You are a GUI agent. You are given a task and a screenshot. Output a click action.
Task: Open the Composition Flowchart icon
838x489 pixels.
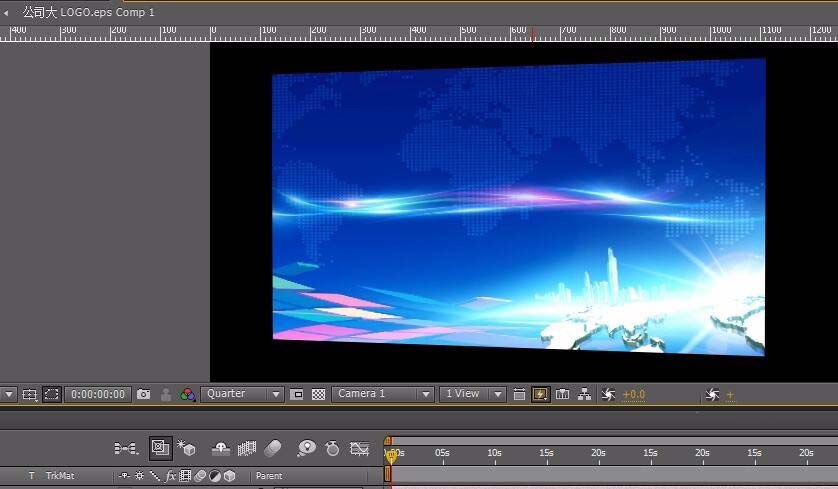coord(585,394)
